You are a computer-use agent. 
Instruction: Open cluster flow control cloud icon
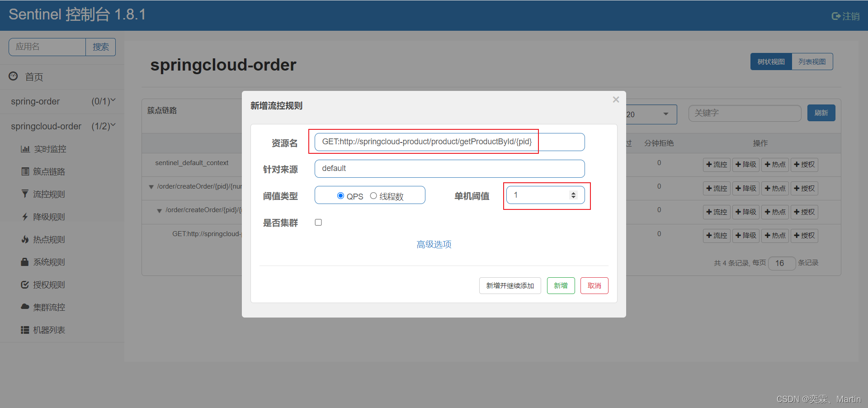(x=25, y=307)
